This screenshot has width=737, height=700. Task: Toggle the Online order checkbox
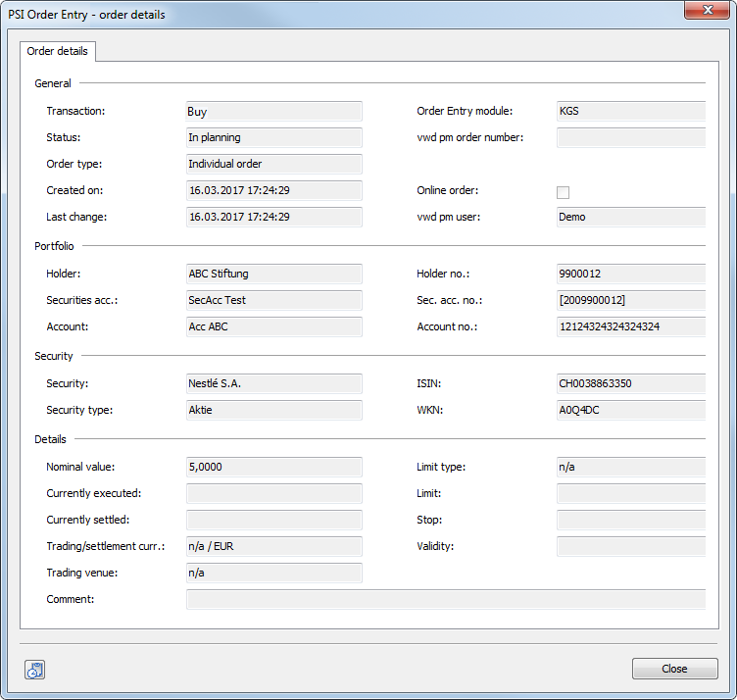pyautogui.click(x=563, y=192)
